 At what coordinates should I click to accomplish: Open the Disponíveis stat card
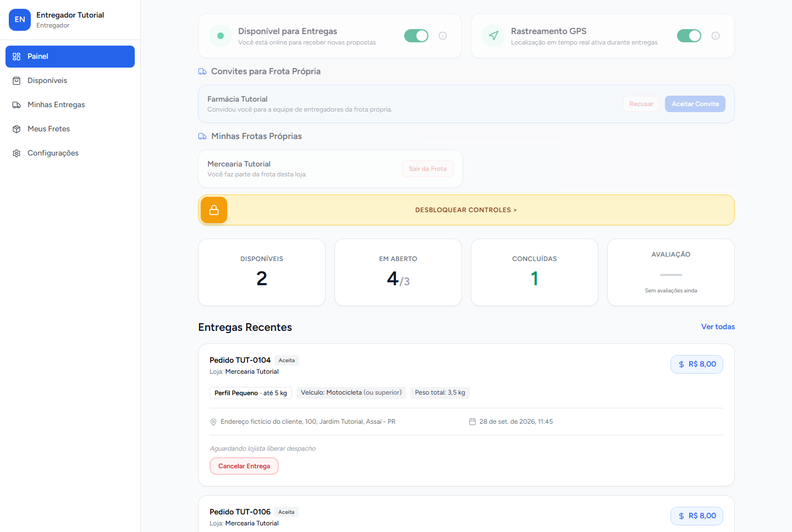coord(262,272)
